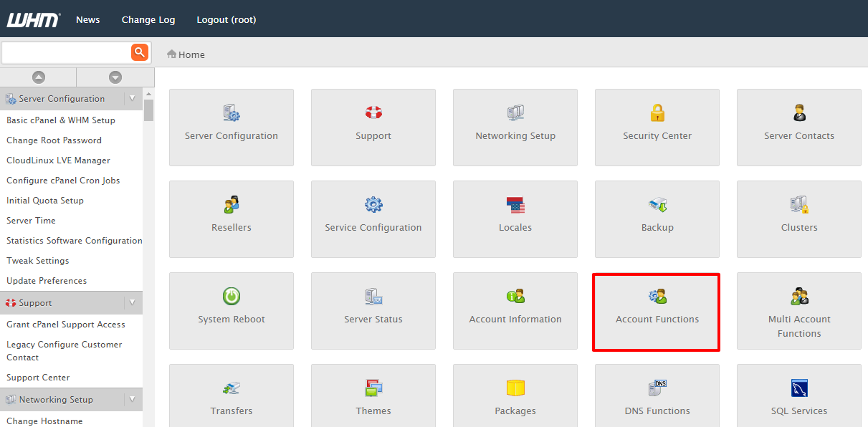868x427 pixels.
Task: Open the Networking Setup tile icon
Action: click(x=515, y=112)
